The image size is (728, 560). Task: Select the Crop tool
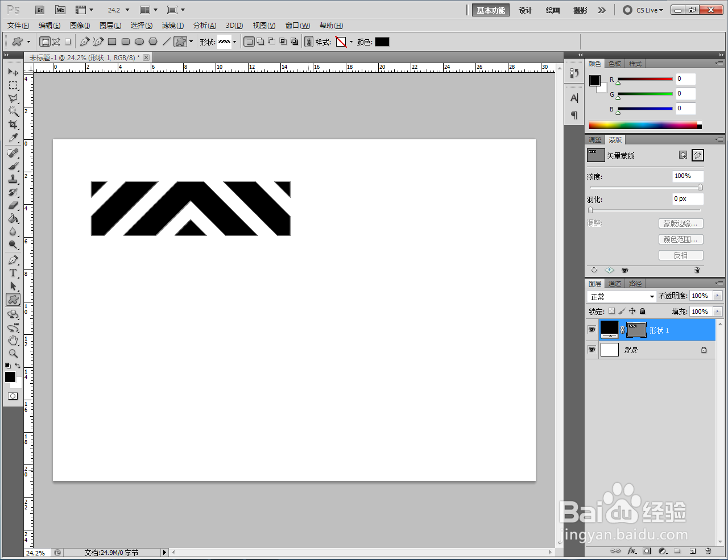tap(13, 125)
